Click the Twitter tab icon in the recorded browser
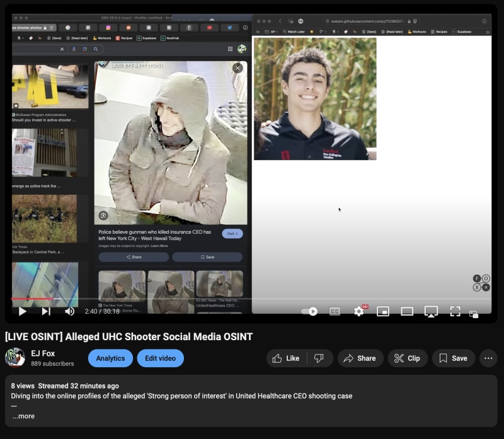The height and width of the screenshot is (439, 504). pyautogui.click(x=229, y=28)
